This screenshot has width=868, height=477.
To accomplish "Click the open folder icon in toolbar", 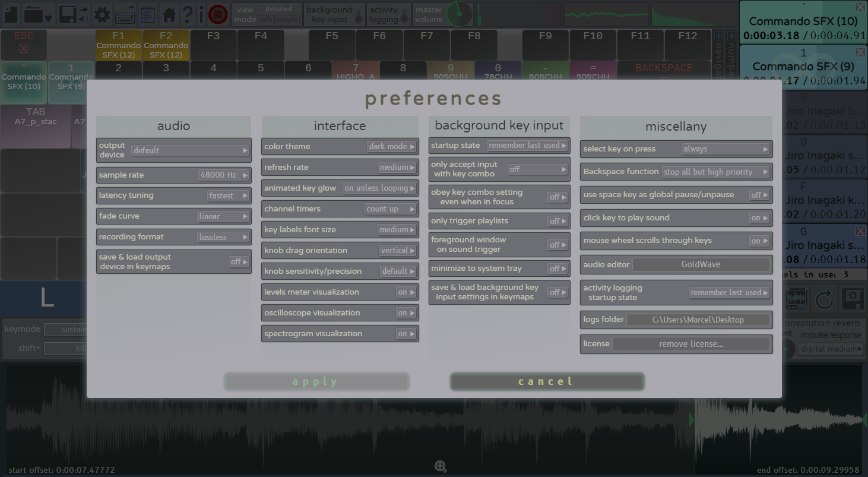I will click(x=38, y=14).
